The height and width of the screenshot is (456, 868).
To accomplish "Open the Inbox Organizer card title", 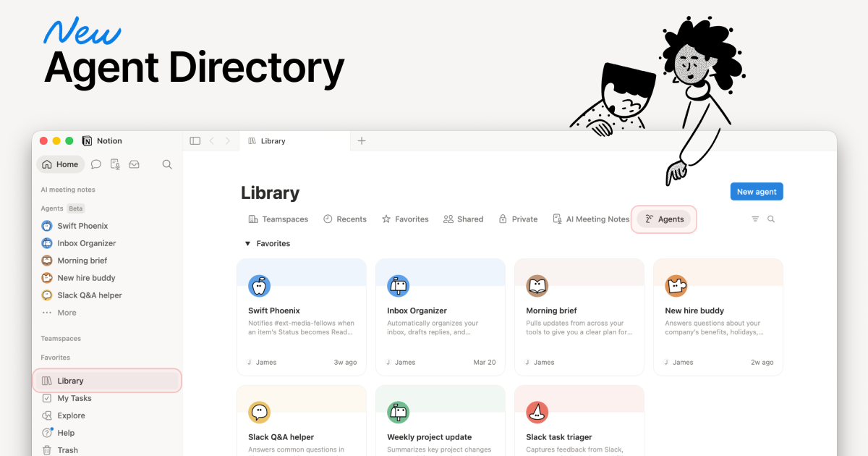I will [417, 311].
